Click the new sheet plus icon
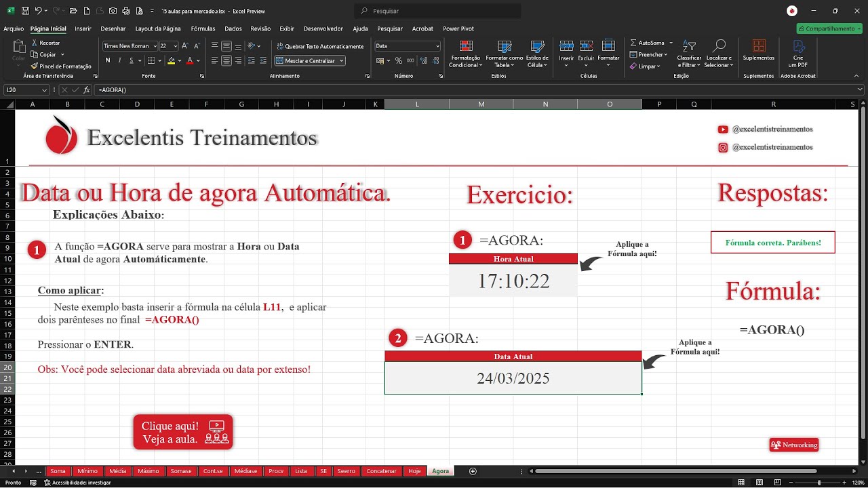The image size is (868, 488). coord(473,471)
